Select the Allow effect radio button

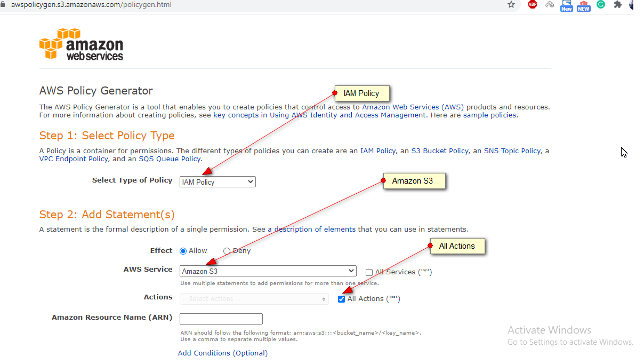183,250
